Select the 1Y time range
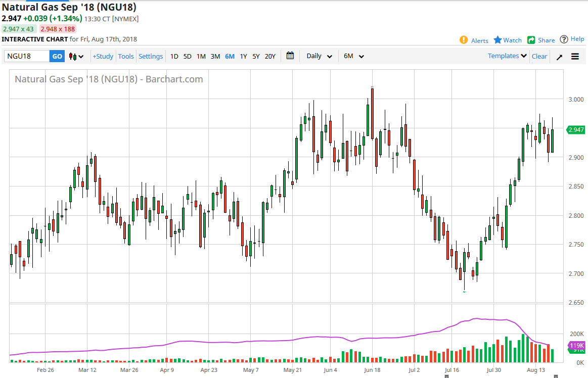The height and width of the screenshot is (378, 588). (243, 56)
